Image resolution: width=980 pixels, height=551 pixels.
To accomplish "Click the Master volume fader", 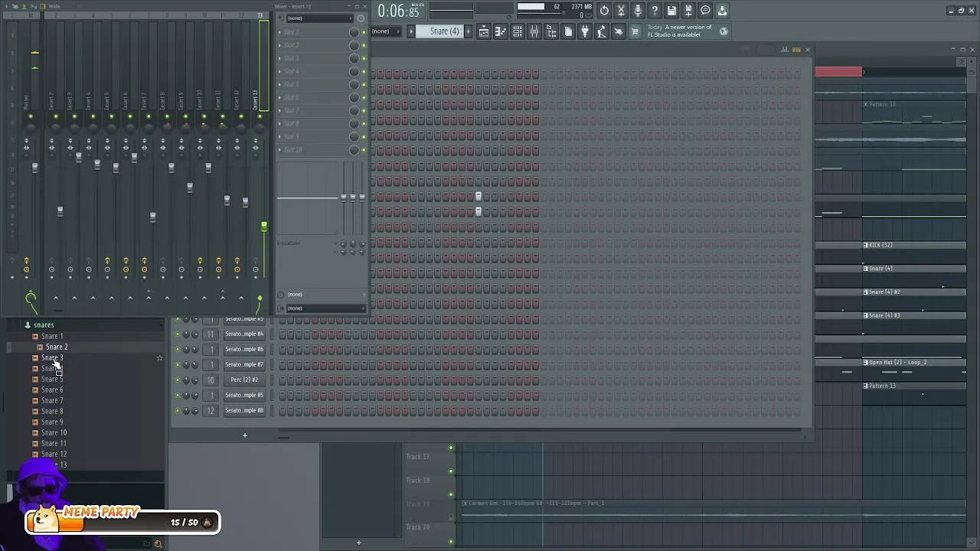I will 34,168.
